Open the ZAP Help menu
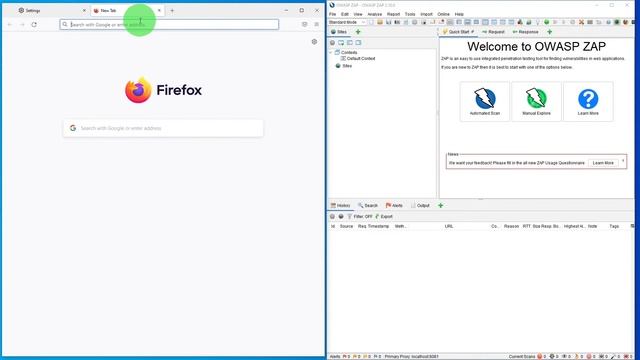640x360 pixels. [x=459, y=14]
